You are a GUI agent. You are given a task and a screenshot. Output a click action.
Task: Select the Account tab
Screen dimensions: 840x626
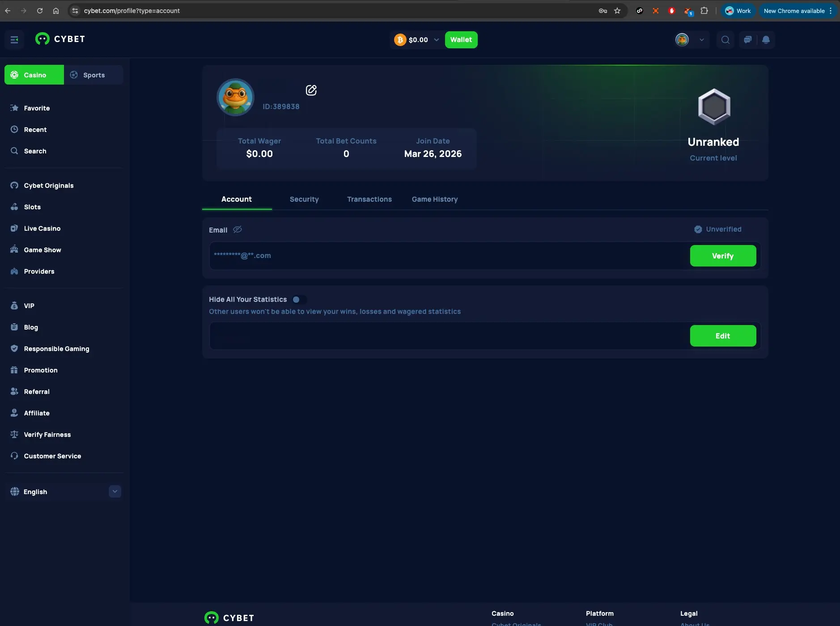coord(237,199)
